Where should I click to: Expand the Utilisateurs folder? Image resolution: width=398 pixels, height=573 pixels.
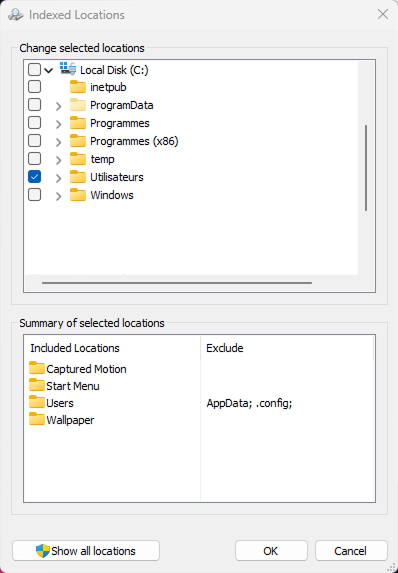coord(58,178)
